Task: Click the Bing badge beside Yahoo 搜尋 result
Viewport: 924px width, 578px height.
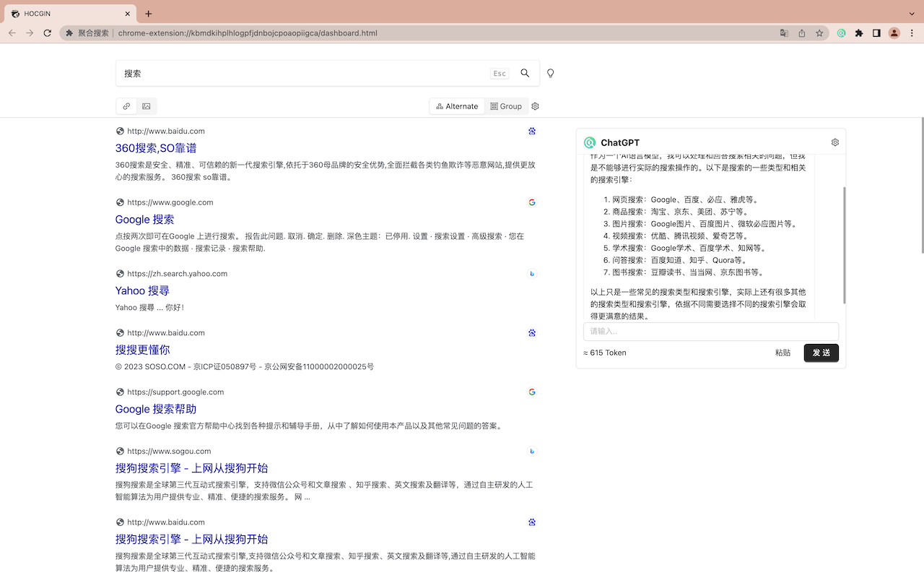Action: pyautogui.click(x=532, y=273)
